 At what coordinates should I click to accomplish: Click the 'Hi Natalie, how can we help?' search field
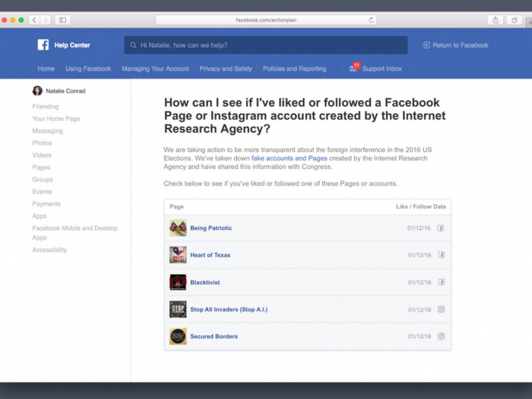[265, 45]
